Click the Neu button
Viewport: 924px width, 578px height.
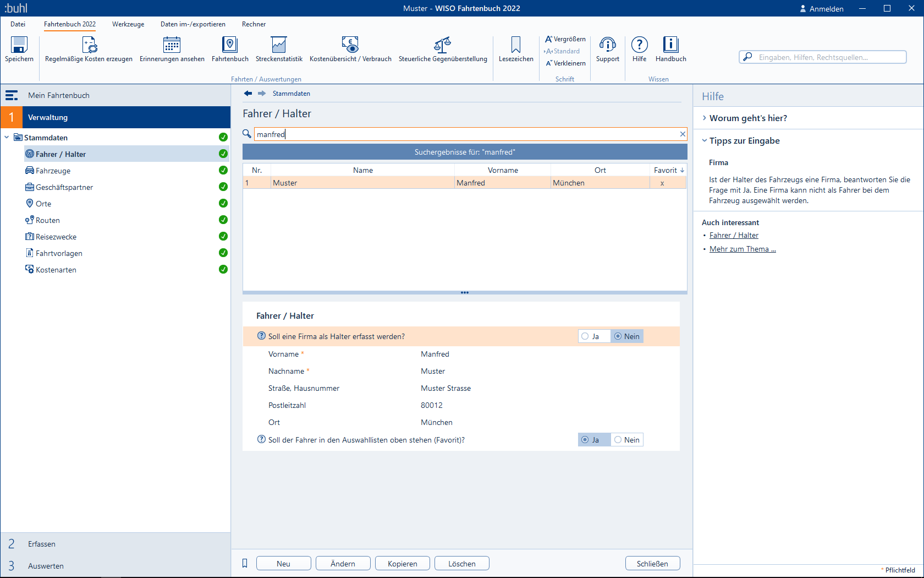point(284,563)
